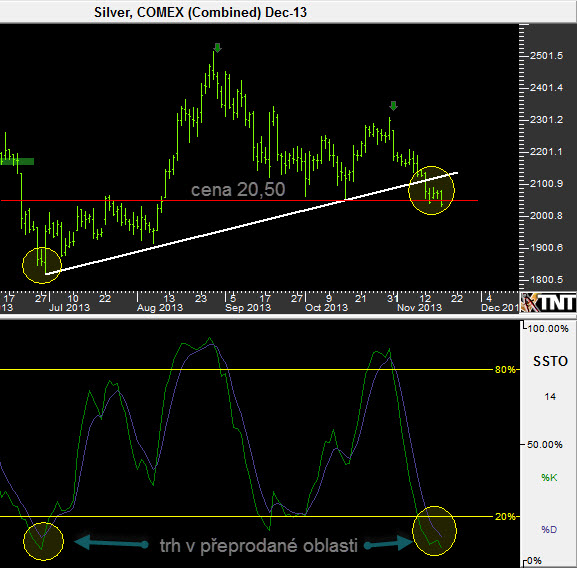Click the 2000.8 price axis label
This screenshot has width=577, height=568.
pos(546,216)
